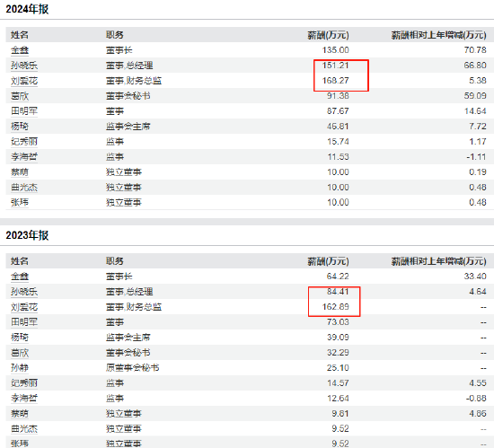Open the 董事,财务总监's name link in the 2024年报 table

[24, 81]
